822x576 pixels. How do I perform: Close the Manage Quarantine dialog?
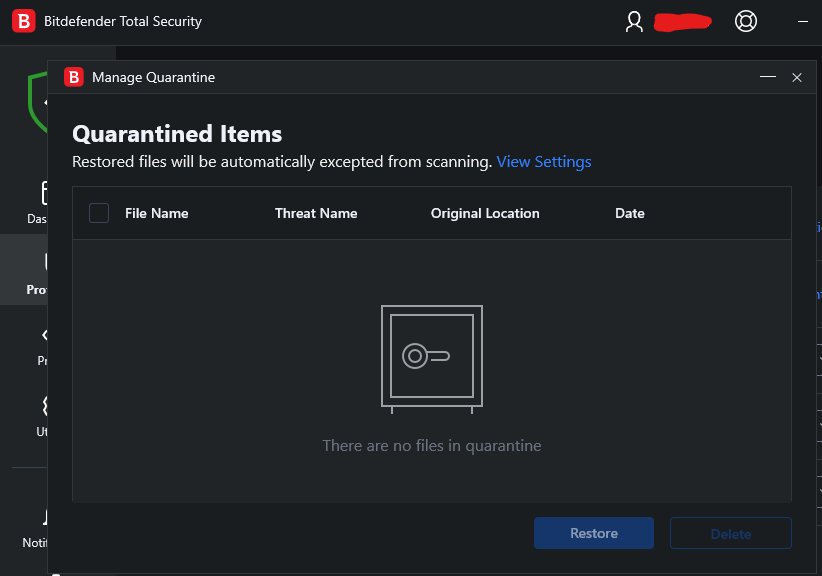[x=797, y=78]
